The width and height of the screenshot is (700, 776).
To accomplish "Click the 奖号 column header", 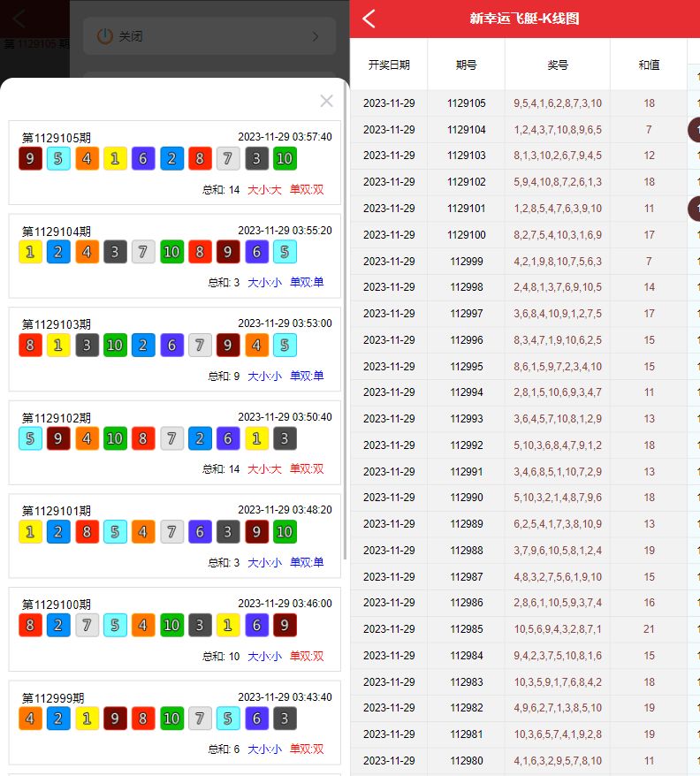I will pyautogui.click(x=558, y=65).
